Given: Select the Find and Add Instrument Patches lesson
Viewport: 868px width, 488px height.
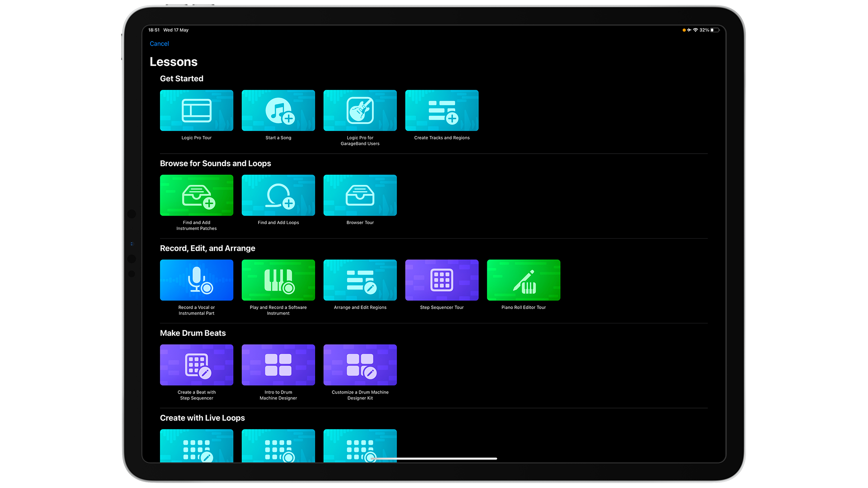Looking at the screenshot, I should (x=196, y=195).
